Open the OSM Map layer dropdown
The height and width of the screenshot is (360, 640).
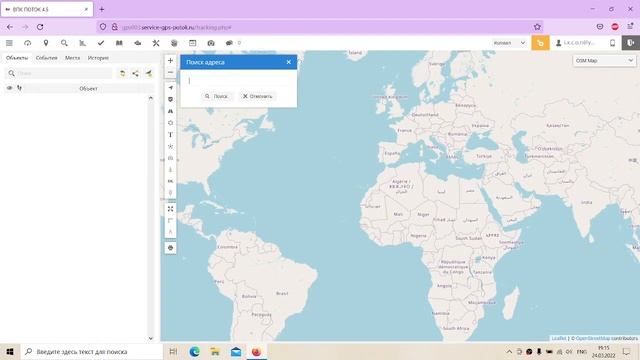tap(604, 60)
